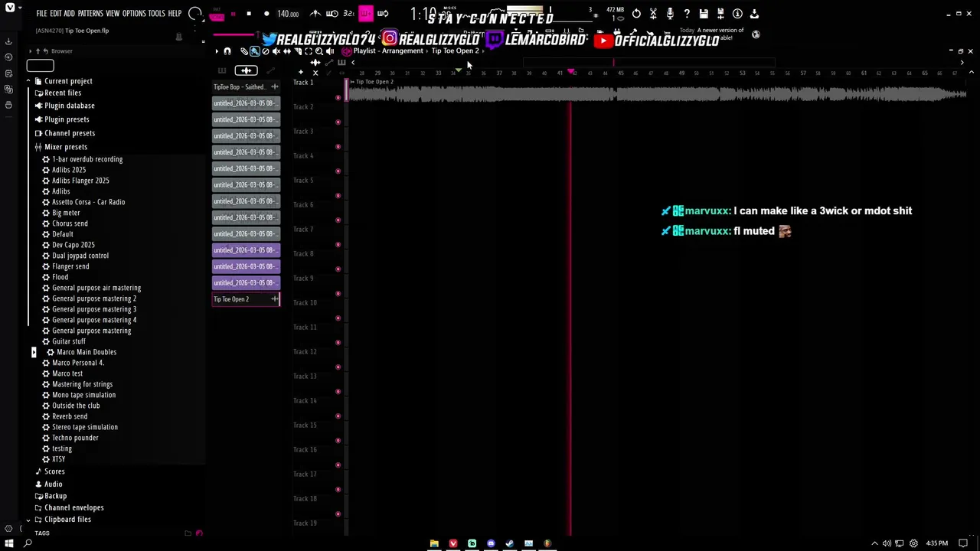Select the Select-region tool in playlist

pyautogui.click(x=309, y=51)
